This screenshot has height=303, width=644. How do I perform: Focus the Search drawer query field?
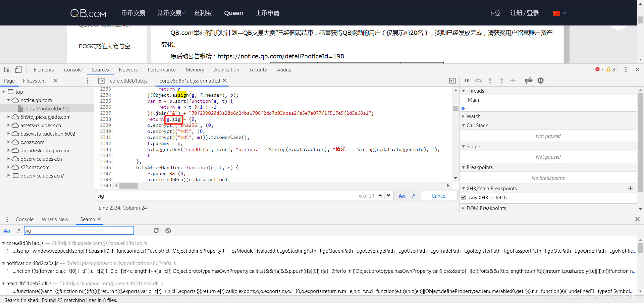pyautogui.click(x=79, y=231)
